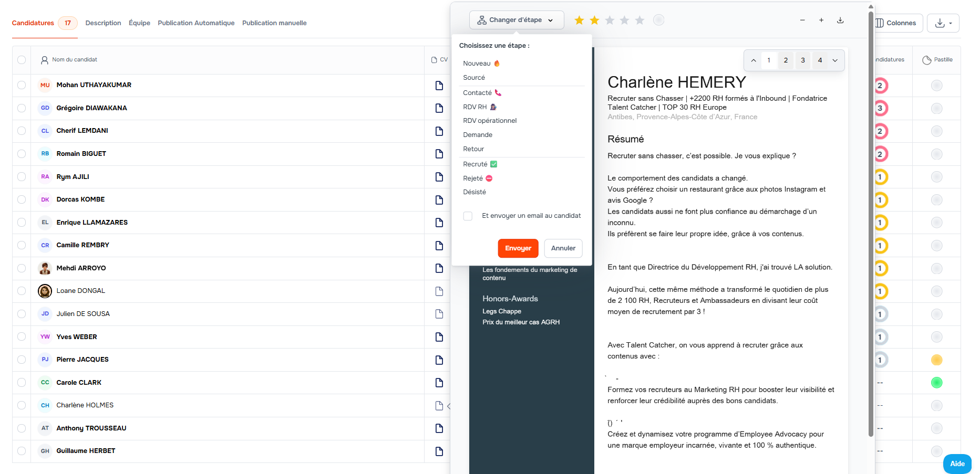Select Julien DE SOUSA's row checkbox
This screenshot has height=474, width=980.
pos(22,314)
